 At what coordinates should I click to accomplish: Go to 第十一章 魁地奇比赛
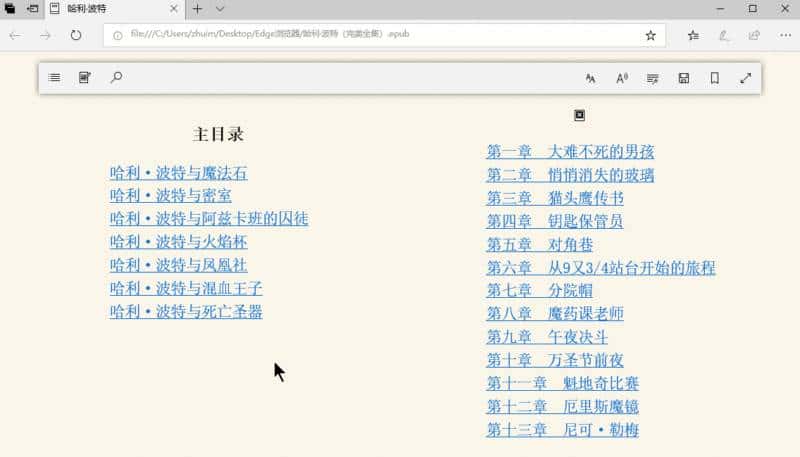click(563, 384)
